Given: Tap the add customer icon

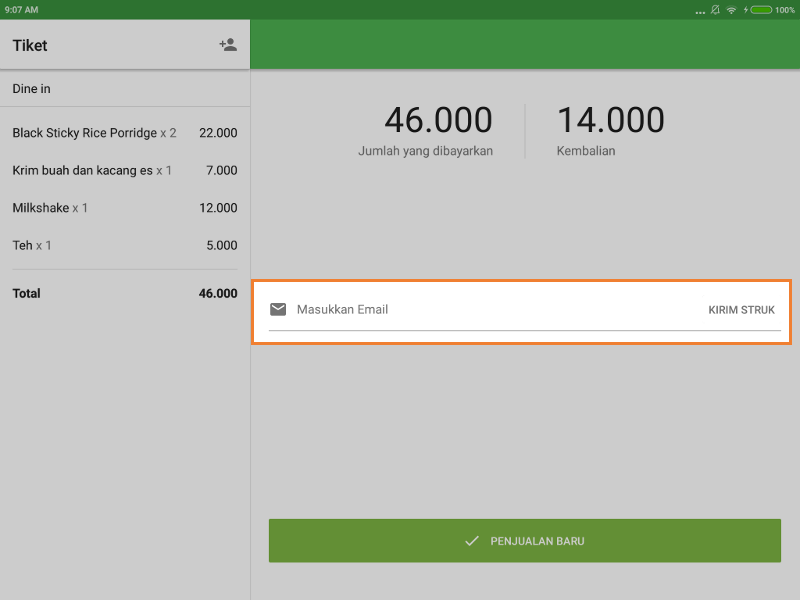Looking at the screenshot, I should pos(228,45).
